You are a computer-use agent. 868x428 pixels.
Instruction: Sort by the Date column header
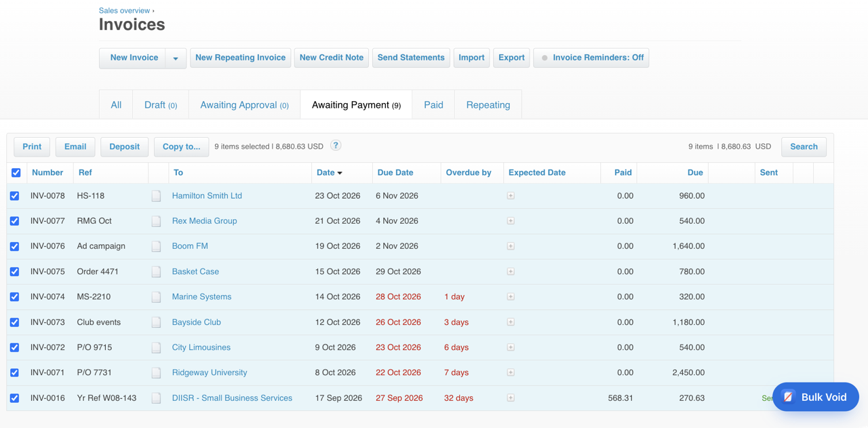pos(330,172)
